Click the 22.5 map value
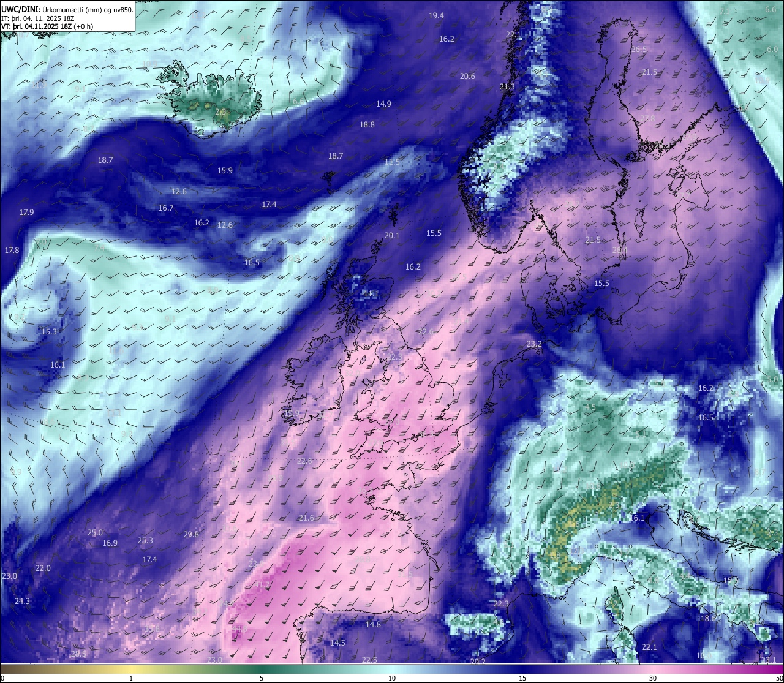Image resolution: width=784 pixels, height=683 pixels. 369,660
